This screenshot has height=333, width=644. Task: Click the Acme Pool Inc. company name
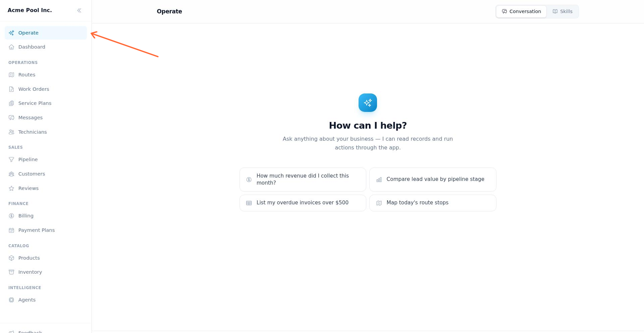click(x=30, y=10)
